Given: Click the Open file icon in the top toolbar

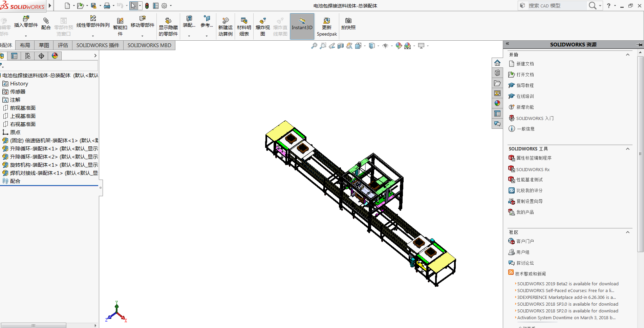Looking at the screenshot, I should [80, 6].
